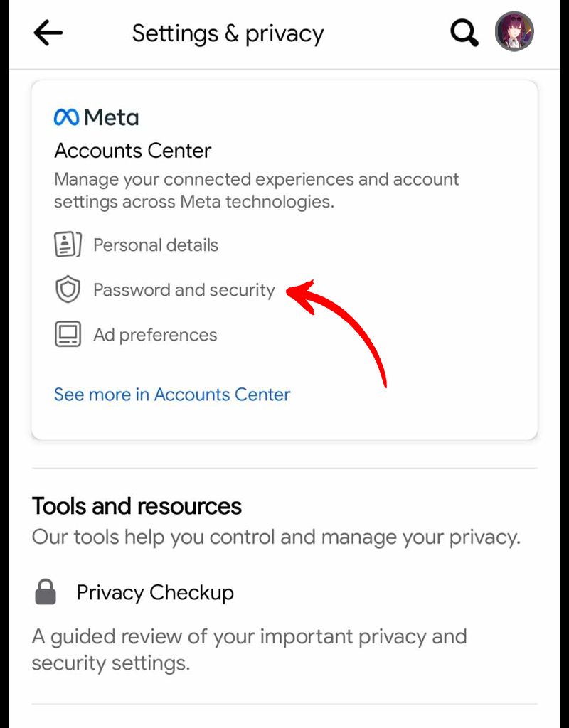Viewport: 569px width, 728px height.
Task: Click the Manage your connected experiences description
Action: click(256, 190)
